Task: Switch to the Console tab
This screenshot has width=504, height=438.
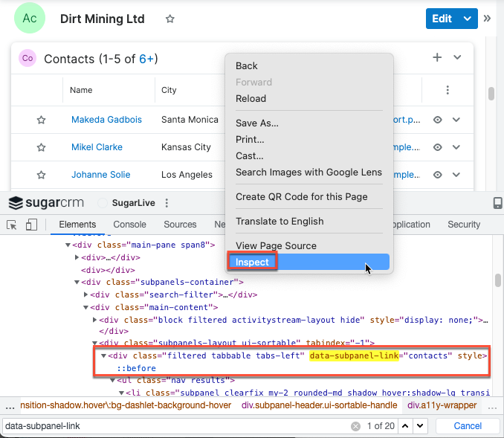Action: (129, 225)
